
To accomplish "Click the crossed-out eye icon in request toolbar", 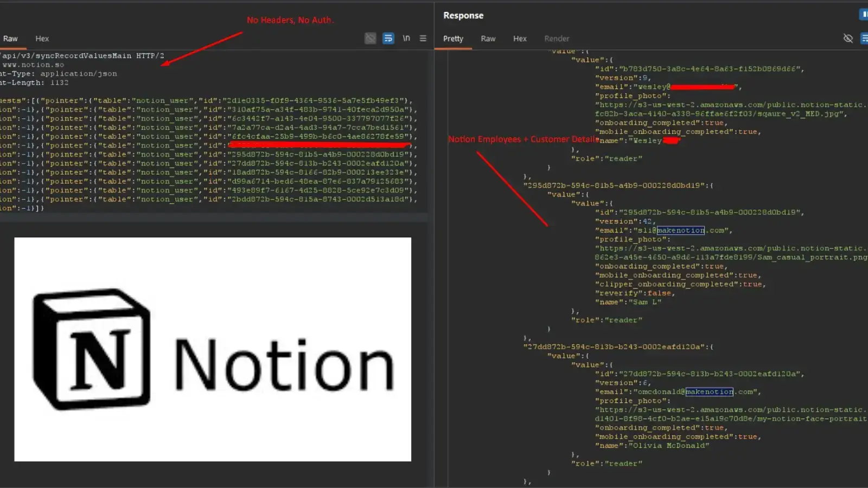I will pyautogui.click(x=370, y=38).
